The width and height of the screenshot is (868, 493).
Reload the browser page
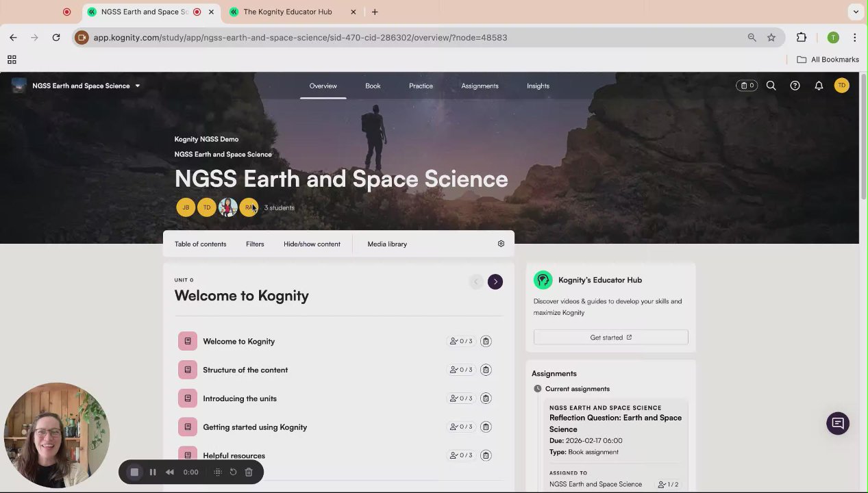pos(56,38)
